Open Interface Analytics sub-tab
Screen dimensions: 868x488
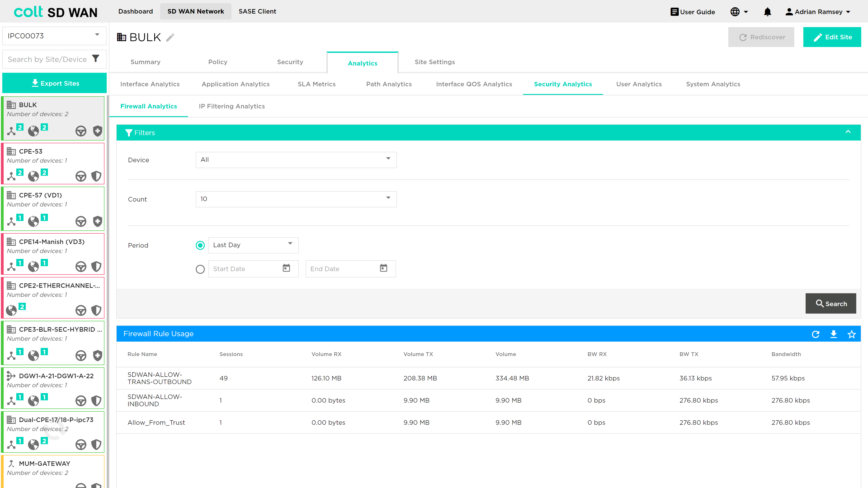pos(150,84)
